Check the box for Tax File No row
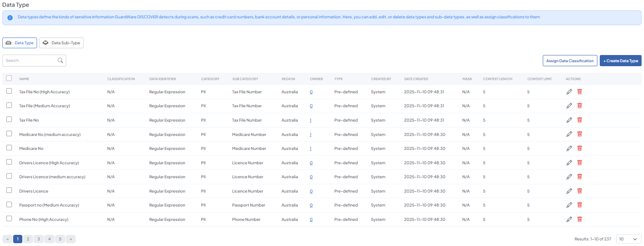This screenshot has width=644, height=246. 9,120
